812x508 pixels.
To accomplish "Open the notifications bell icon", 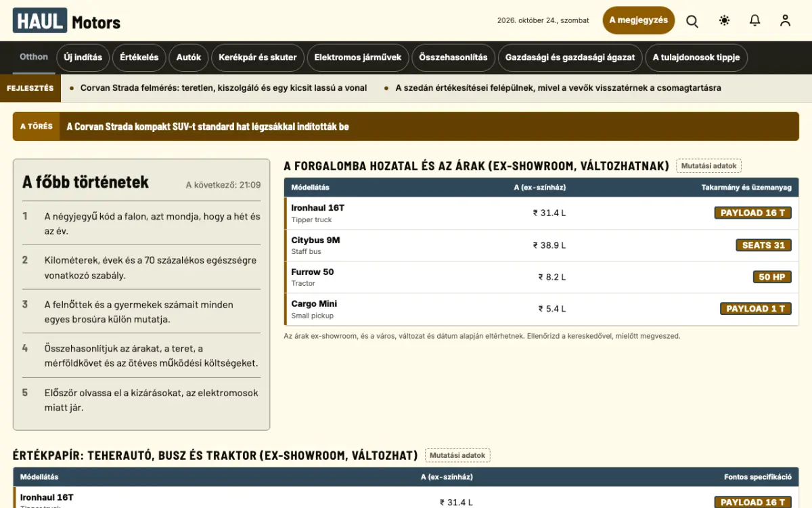I will click(755, 20).
